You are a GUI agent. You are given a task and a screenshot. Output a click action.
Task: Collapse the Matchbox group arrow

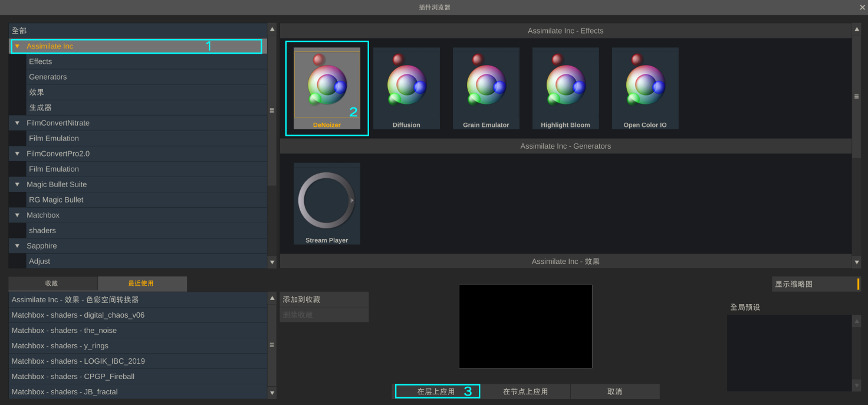coord(17,215)
